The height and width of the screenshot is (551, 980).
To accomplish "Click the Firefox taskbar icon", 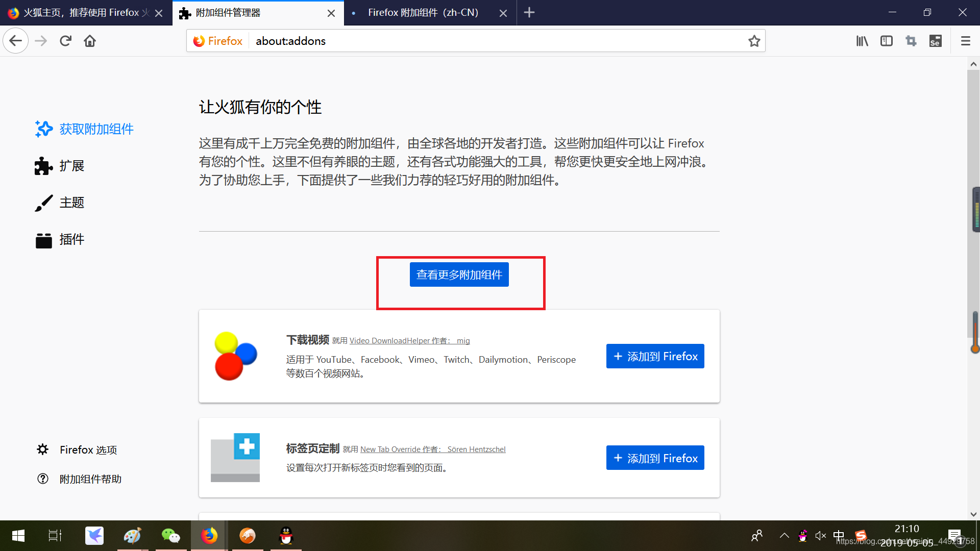I will click(x=209, y=536).
